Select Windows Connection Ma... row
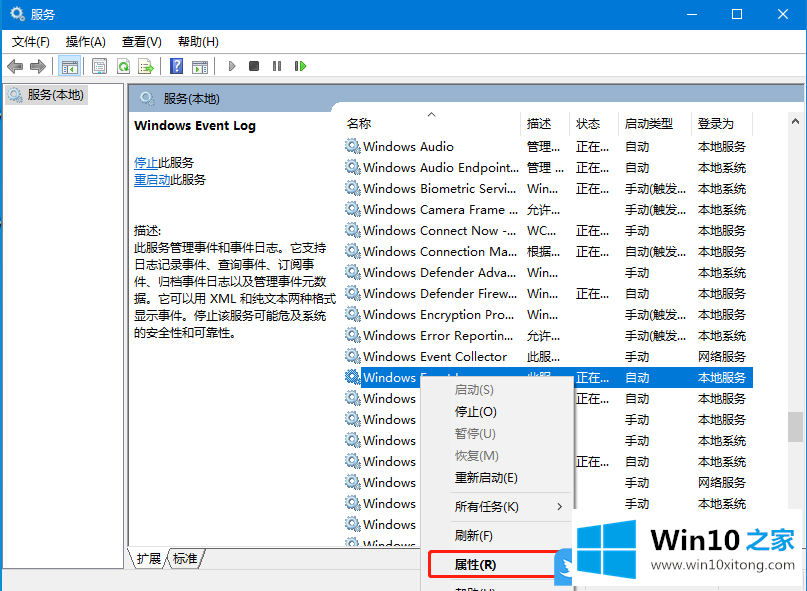807x591 pixels. tap(547, 252)
